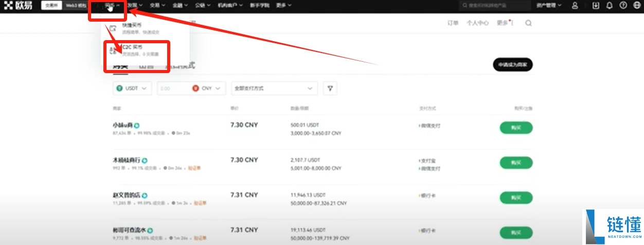Open the 发现 (Discover) dropdown menu

coord(135,6)
